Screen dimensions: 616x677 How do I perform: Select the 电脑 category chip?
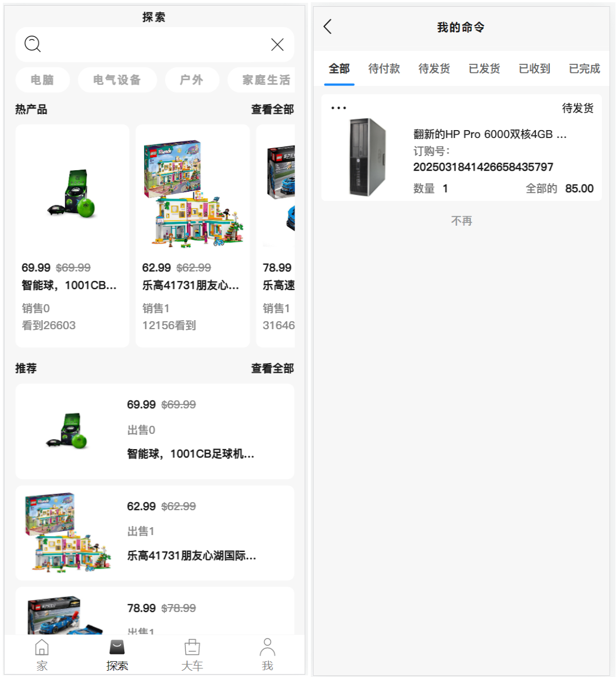click(42, 80)
